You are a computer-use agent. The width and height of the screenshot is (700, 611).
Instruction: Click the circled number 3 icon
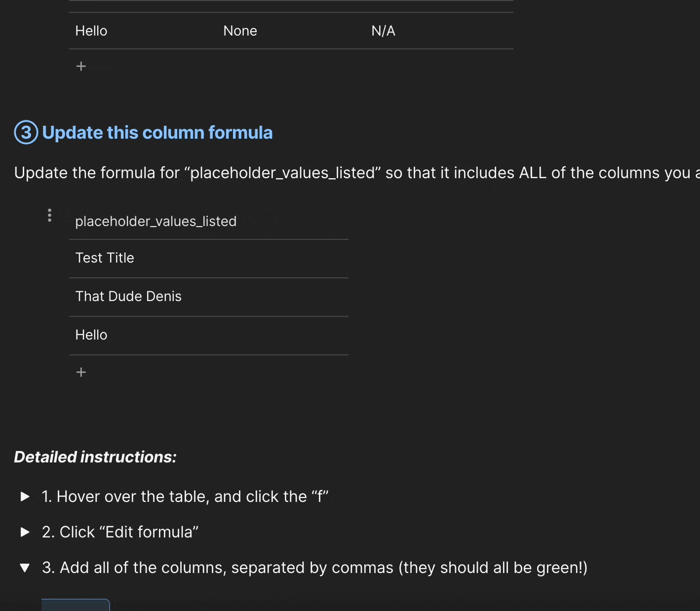click(26, 132)
